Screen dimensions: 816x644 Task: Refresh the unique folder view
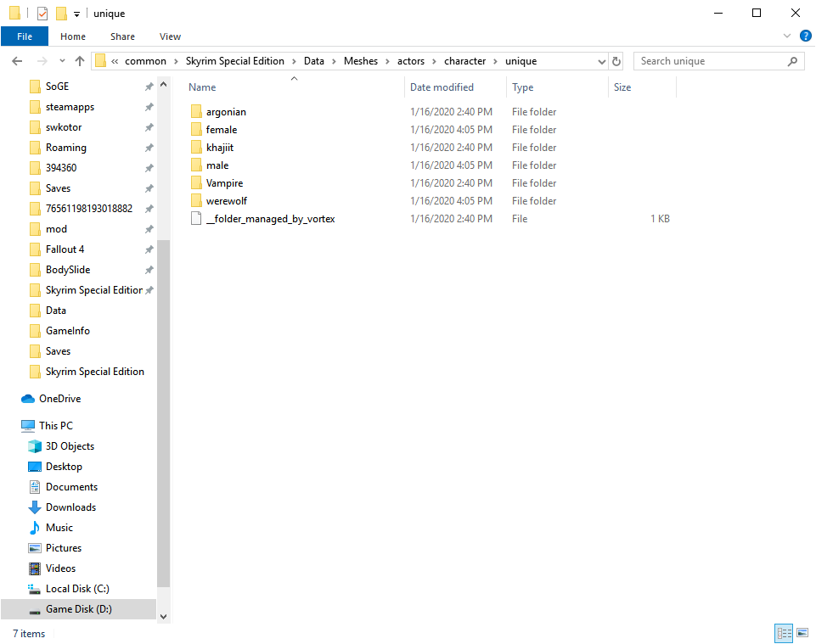(616, 61)
